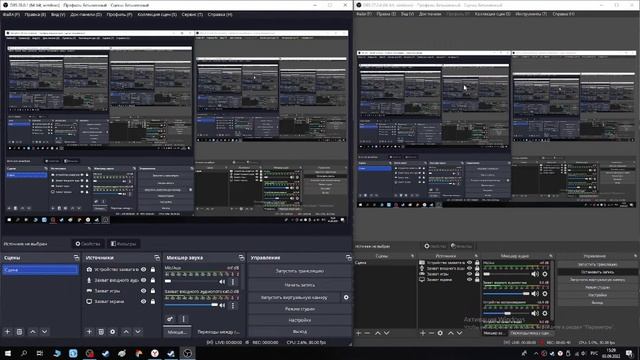Screen dimensions: 640x360
Task: Click Режим студии in left OBS window
Action: tap(300, 309)
